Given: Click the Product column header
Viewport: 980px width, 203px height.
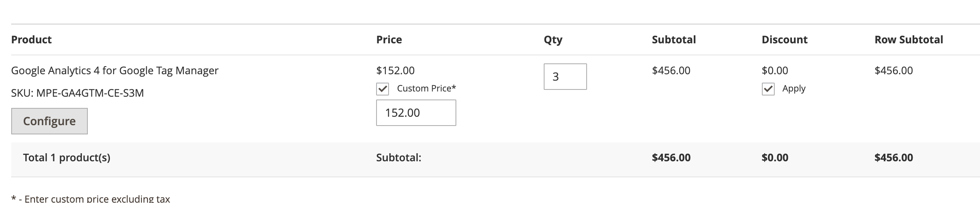Looking at the screenshot, I should pyautogui.click(x=31, y=40).
